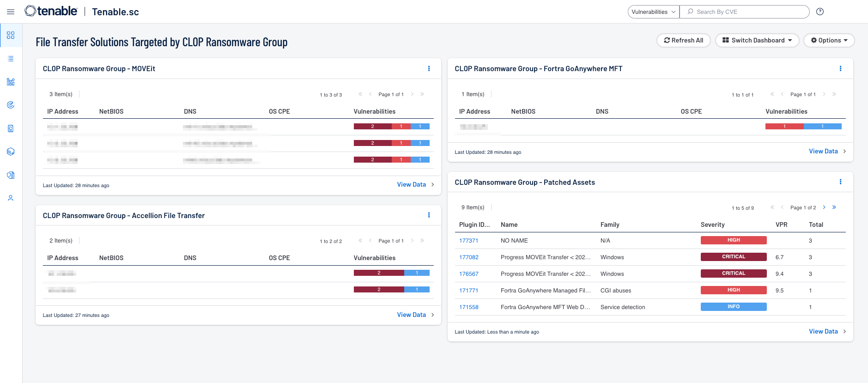Image resolution: width=868 pixels, height=383 pixels.
Task: Sort Patched Assets by Total column
Action: [x=816, y=225]
